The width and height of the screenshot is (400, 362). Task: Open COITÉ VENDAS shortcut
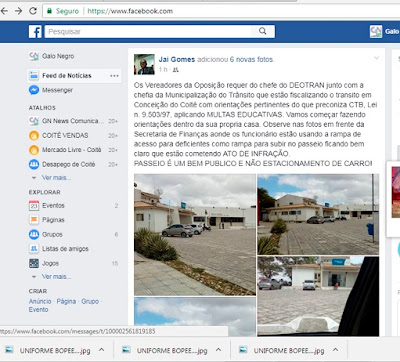click(65, 136)
